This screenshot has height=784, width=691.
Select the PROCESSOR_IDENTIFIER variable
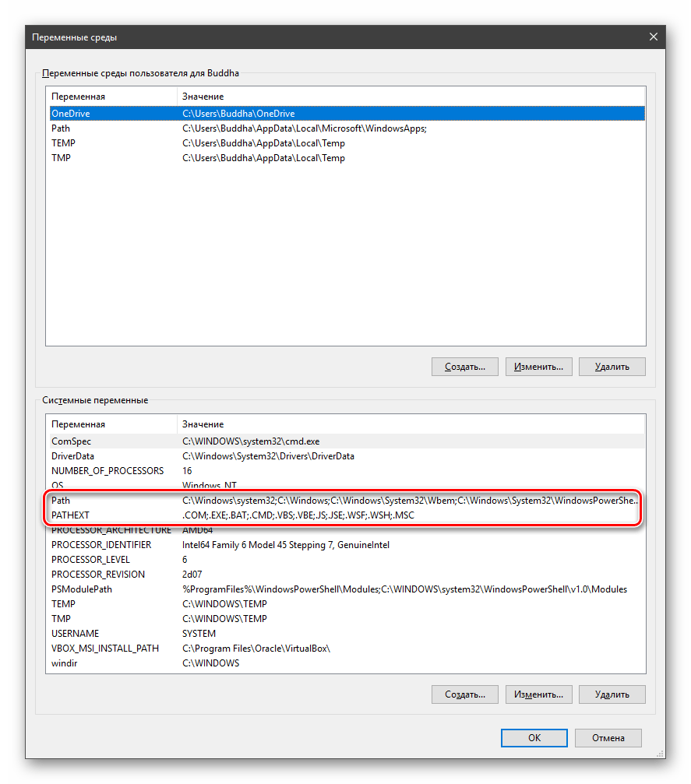pos(347,545)
